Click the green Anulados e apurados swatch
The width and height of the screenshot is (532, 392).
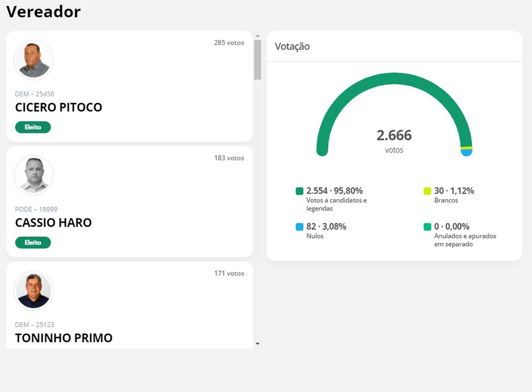[x=427, y=227]
